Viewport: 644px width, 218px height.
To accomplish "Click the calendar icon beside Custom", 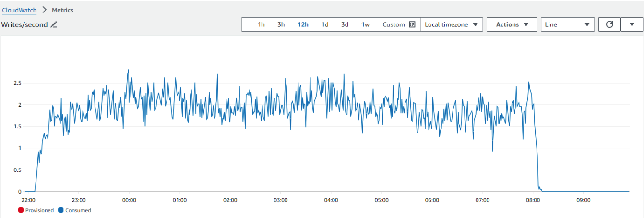I will tap(412, 24).
